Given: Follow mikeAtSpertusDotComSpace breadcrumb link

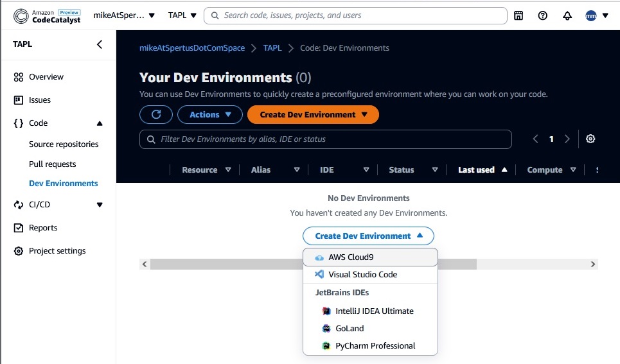Looking at the screenshot, I should click(x=191, y=48).
